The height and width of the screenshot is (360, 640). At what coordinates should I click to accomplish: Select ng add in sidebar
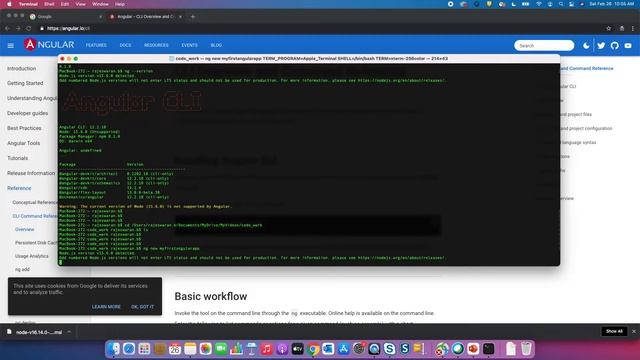(x=22, y=269)
